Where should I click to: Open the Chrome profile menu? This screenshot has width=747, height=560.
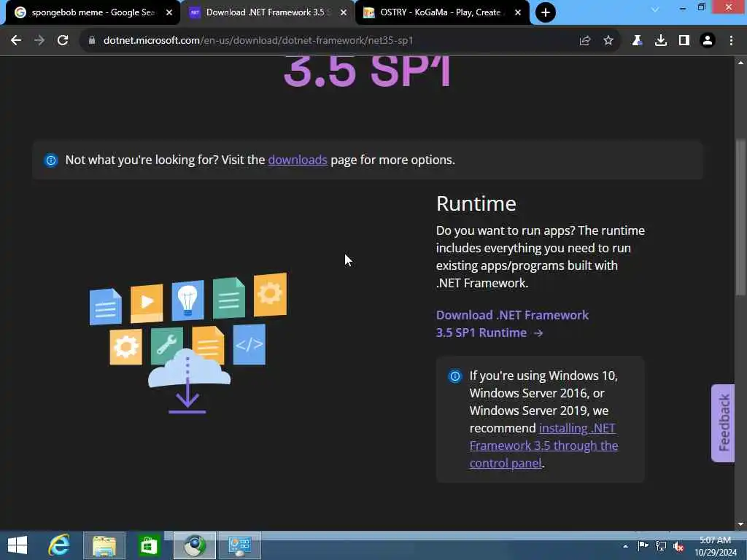pyautogui.click(x=708, y=41)
